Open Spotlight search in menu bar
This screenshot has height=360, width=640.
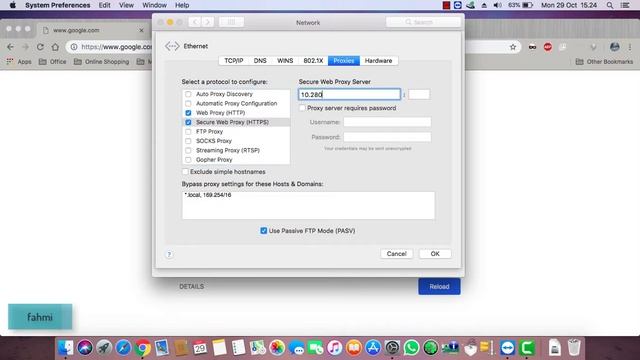[x=609, y=5]
